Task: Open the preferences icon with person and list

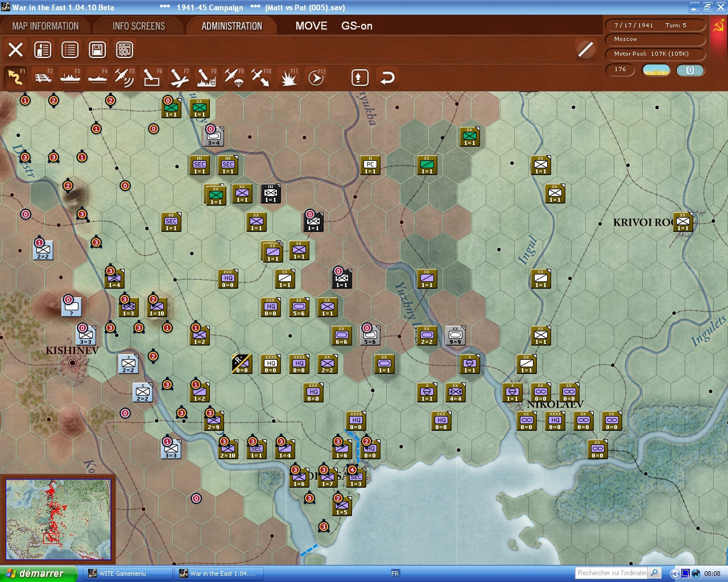Action: pos(43,50)
